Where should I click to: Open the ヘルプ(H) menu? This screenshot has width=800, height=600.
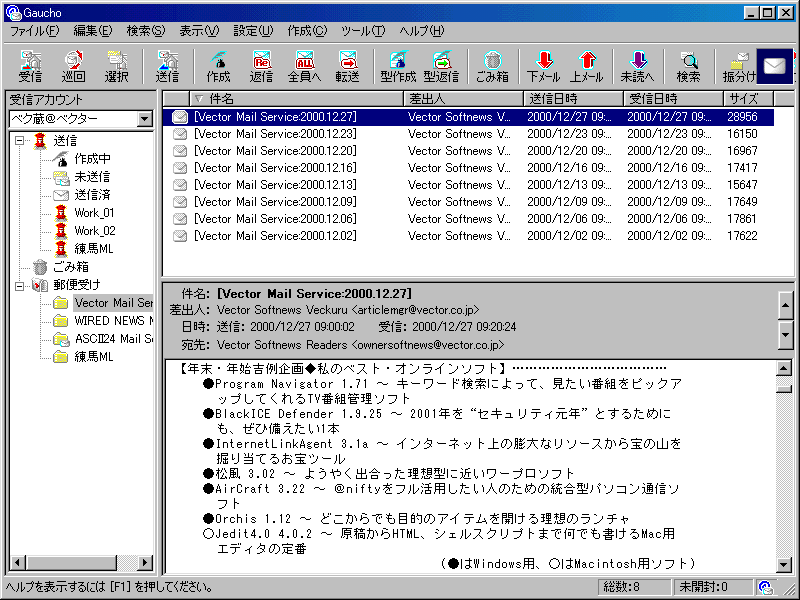pyautogui.click(x=421, y=31)
